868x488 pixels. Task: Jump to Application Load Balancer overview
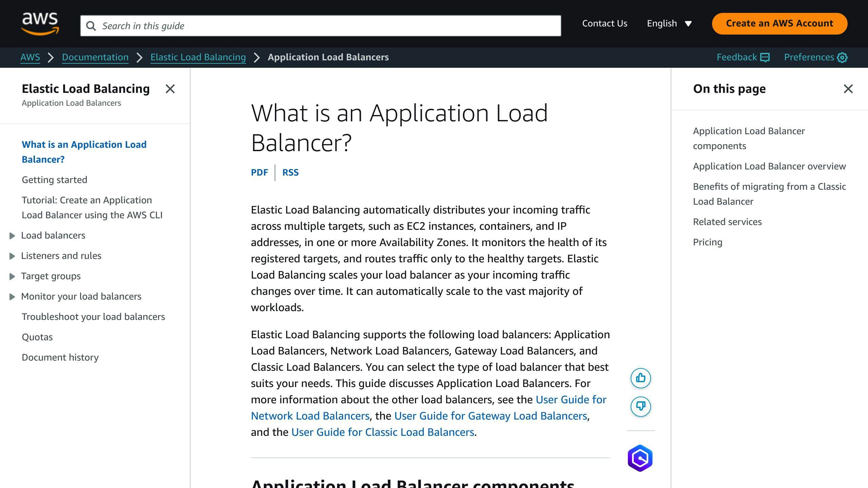(x=769, y=166)
